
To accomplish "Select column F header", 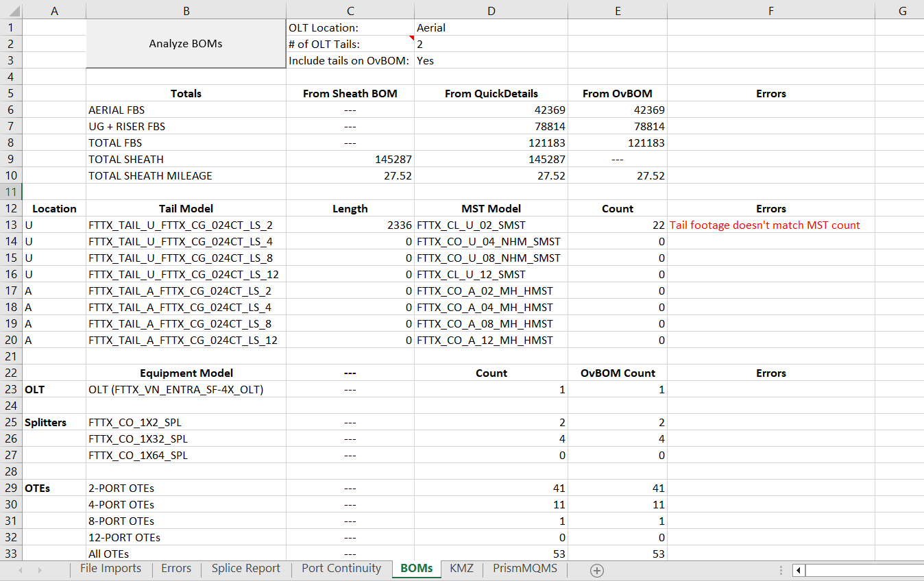I will coord(771,10).
